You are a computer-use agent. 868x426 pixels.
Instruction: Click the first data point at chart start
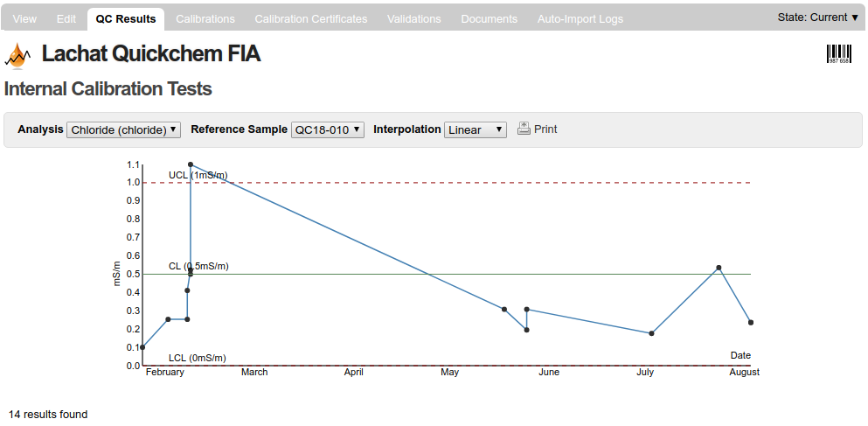pos(142,347)
